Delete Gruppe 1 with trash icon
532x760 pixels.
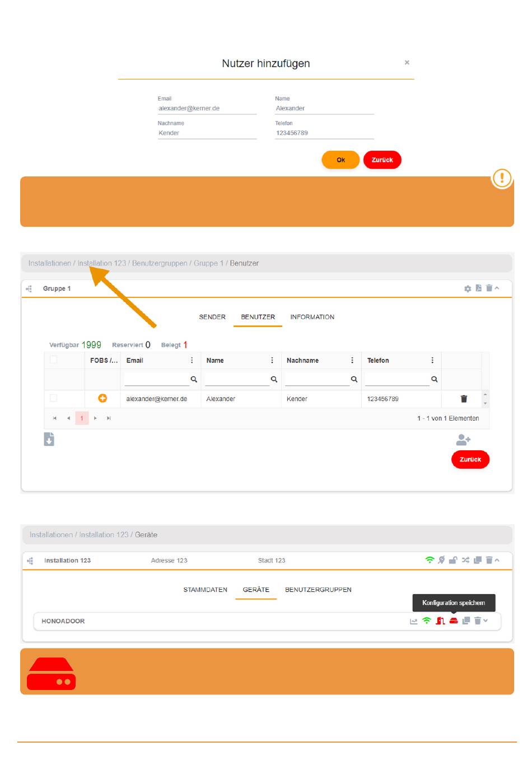489,288
